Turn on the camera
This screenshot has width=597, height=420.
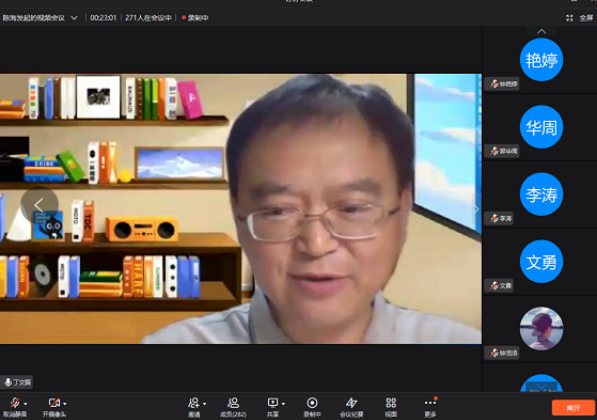click(54, 407)
